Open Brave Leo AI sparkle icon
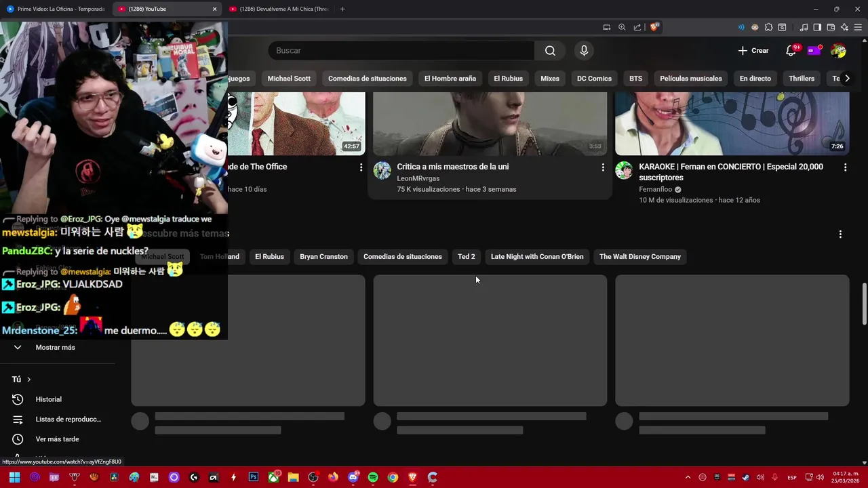The height and width of the screenshot is (488, 868). click(844, 27)
